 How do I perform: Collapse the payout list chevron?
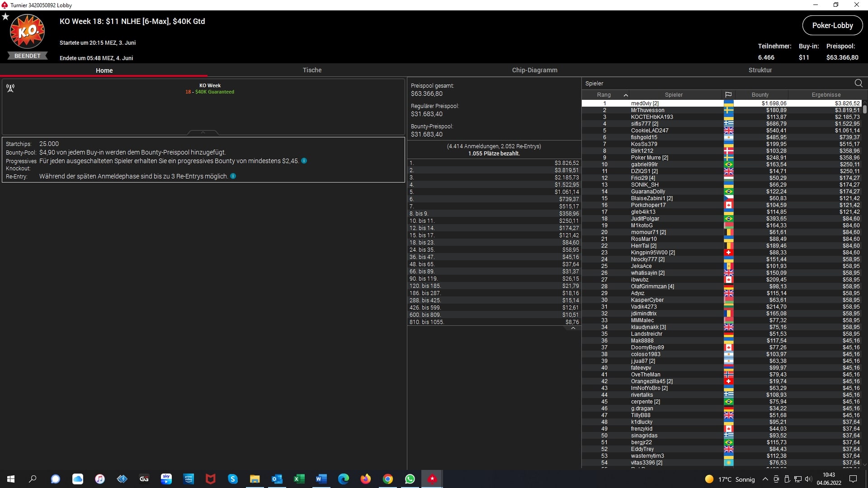click(573, 328)
